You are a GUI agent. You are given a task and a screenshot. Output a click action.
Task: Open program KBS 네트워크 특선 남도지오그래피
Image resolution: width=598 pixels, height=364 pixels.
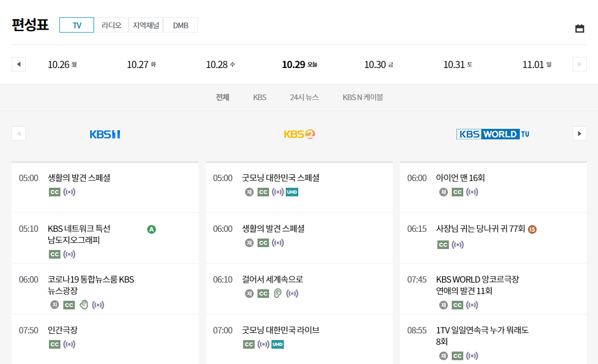(x=79, y=234)
